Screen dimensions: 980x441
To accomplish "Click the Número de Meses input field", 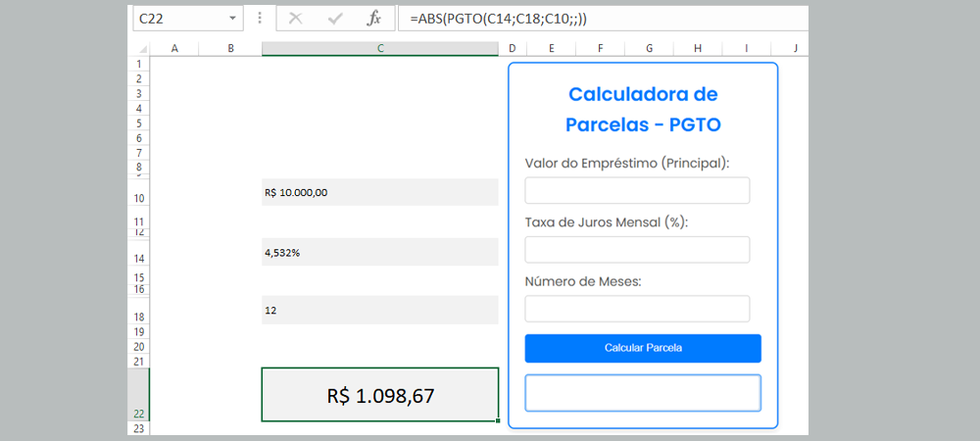I will (637, 310).
